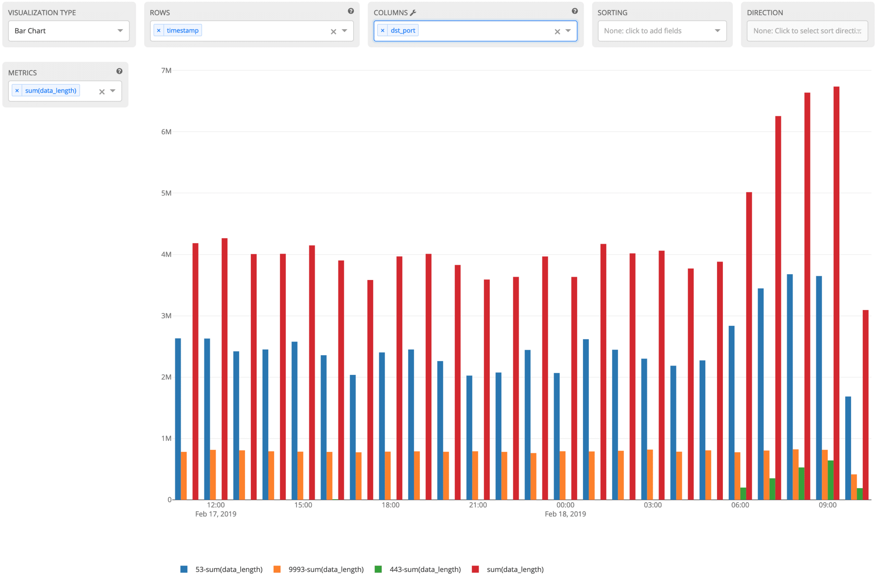
Task: Remove the timestamp tag from Rows
Action: (159, 30)
